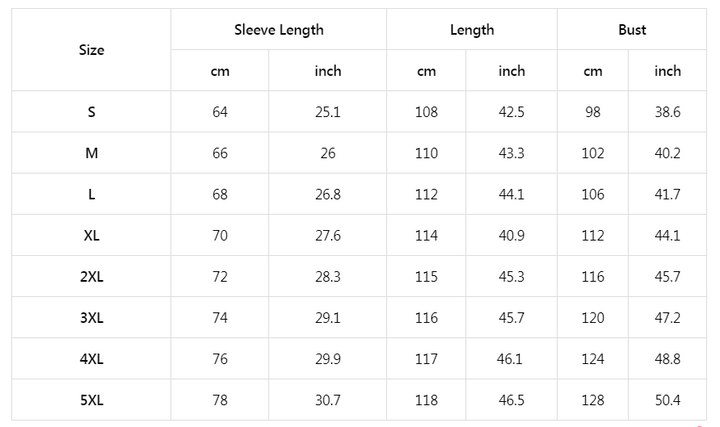Image resolution: width=720 pixels, height=427 pixels.
Task: Select the Bust column group header
Action: point(632,30)
